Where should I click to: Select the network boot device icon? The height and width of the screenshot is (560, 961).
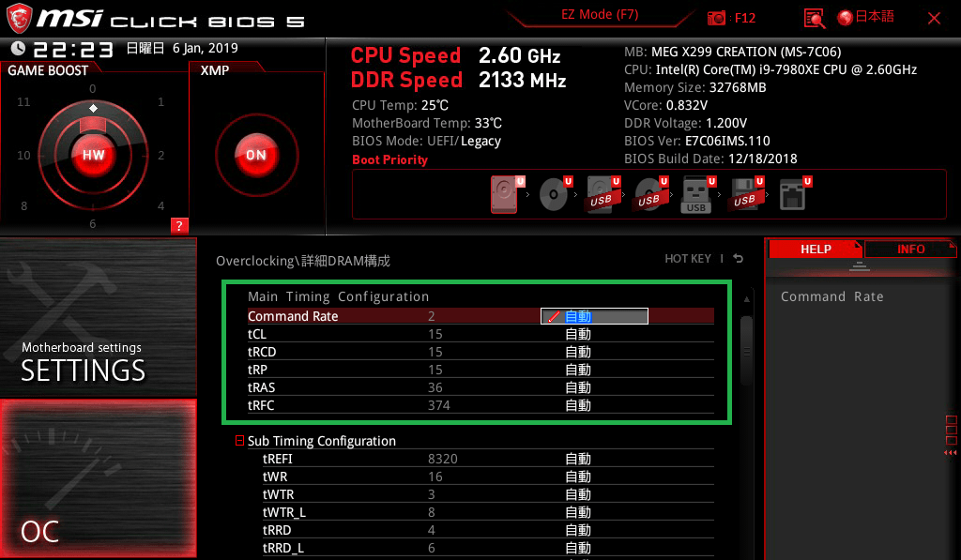pos(794,194)
